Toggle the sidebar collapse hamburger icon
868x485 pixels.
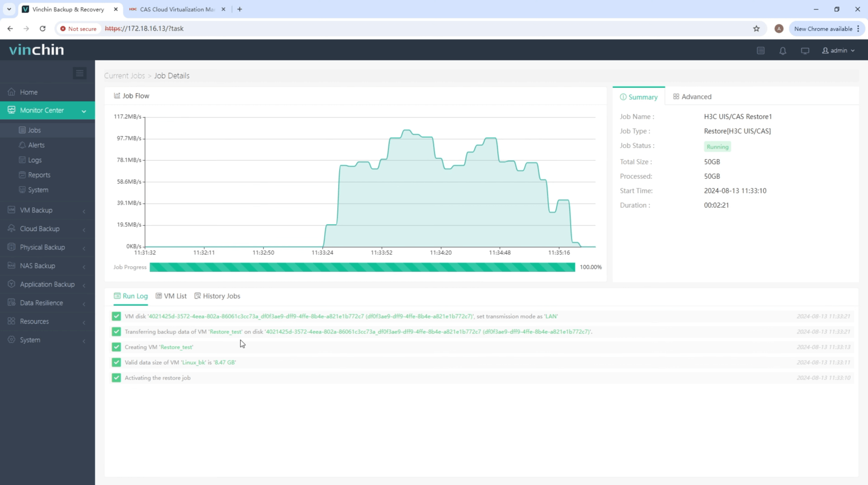[80, 73]
